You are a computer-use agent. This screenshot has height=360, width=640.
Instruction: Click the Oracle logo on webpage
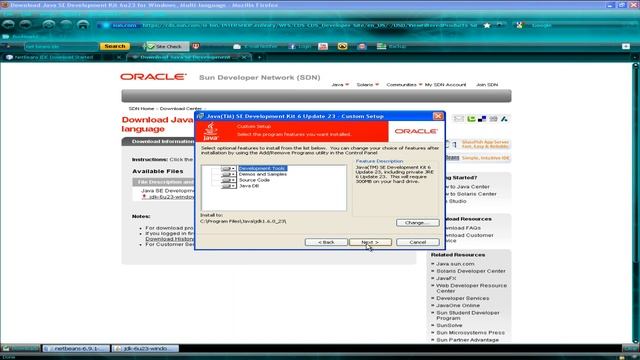[153, 77]
